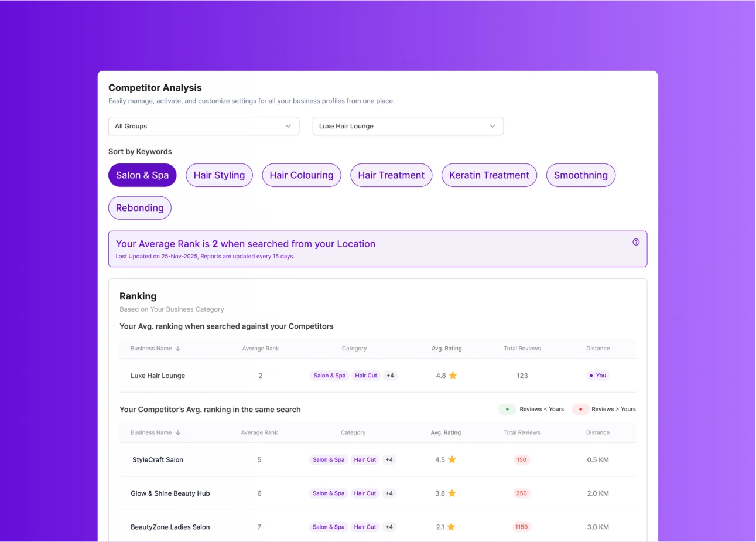Image resolution: width=756 pixels, height=542 pixels.
Task: Click the red dot for Reviews > Yours legend
Action: [x=580, y=409]
